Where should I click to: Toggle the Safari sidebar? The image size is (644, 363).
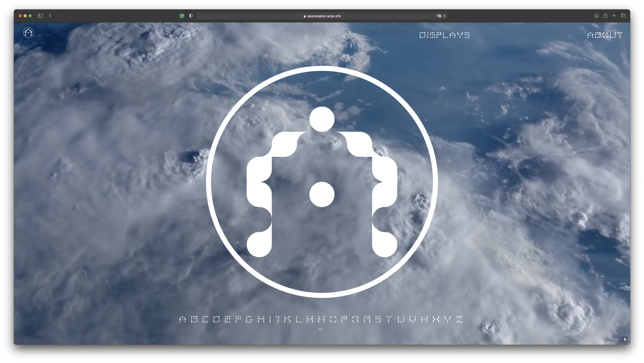[40, 16]
